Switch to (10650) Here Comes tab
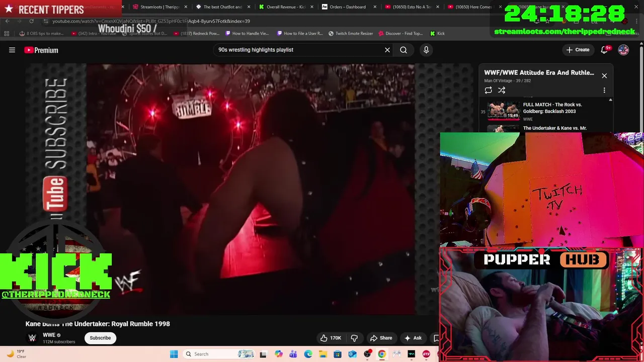644x362 pixels. coord(470,7)
